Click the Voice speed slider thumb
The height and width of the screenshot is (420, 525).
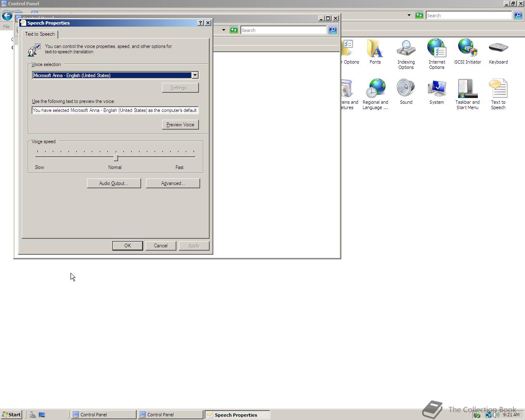point(116,157)
